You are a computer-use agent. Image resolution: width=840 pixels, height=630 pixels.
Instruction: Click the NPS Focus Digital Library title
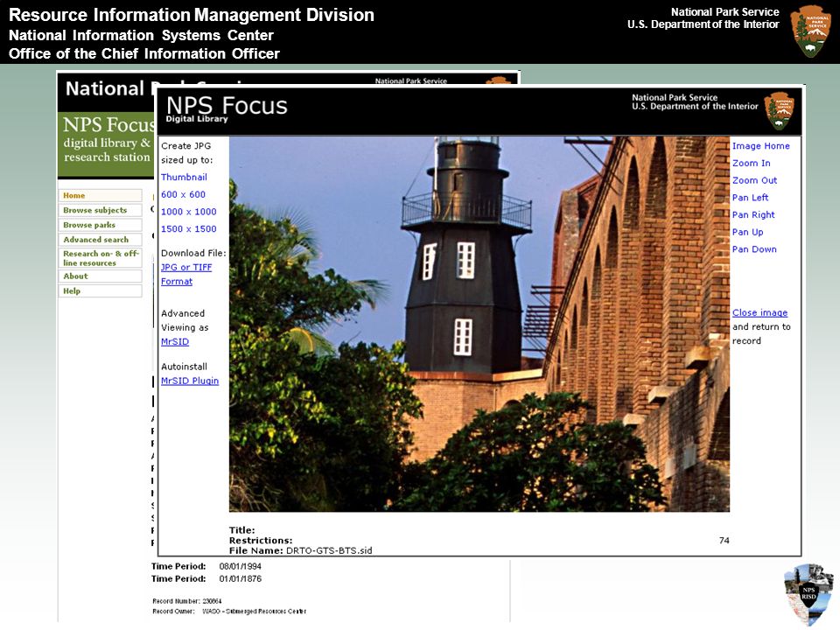[x=226, y=108]
